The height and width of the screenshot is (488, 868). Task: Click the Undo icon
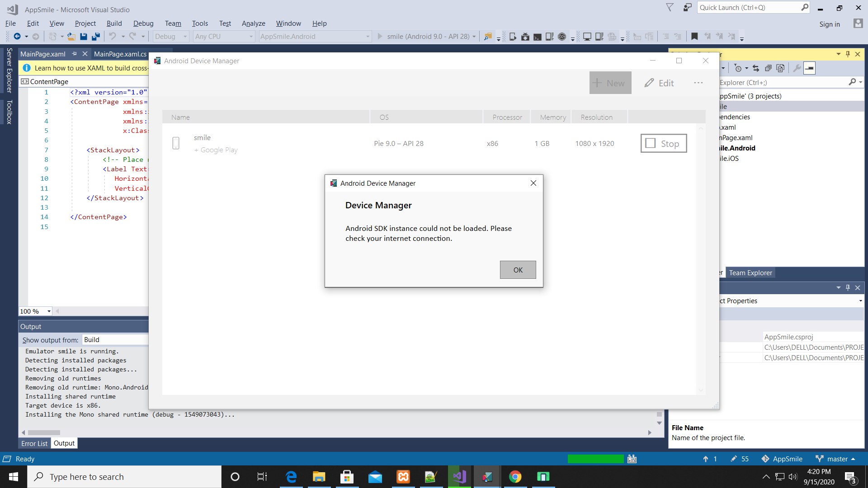[x=113, y=37]
